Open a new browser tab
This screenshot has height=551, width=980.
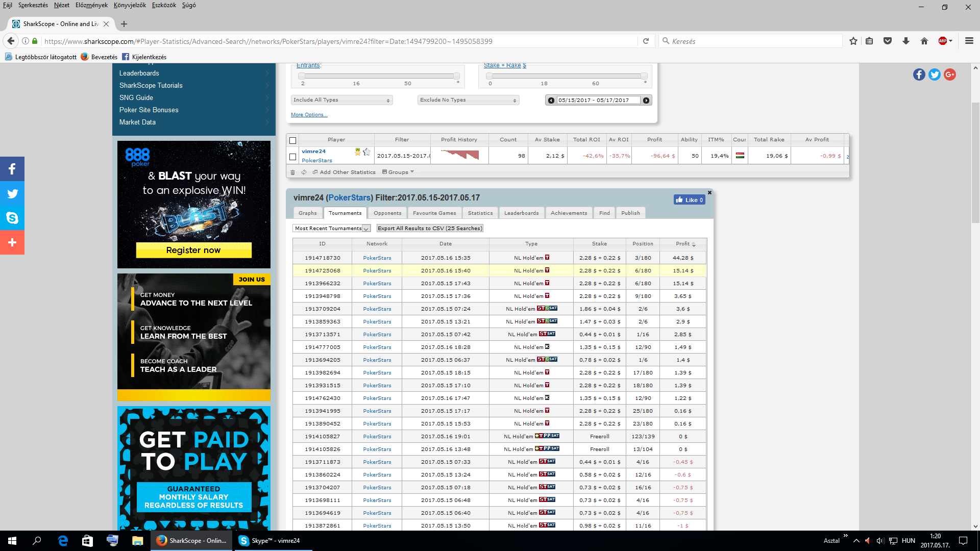pos(124,24)
